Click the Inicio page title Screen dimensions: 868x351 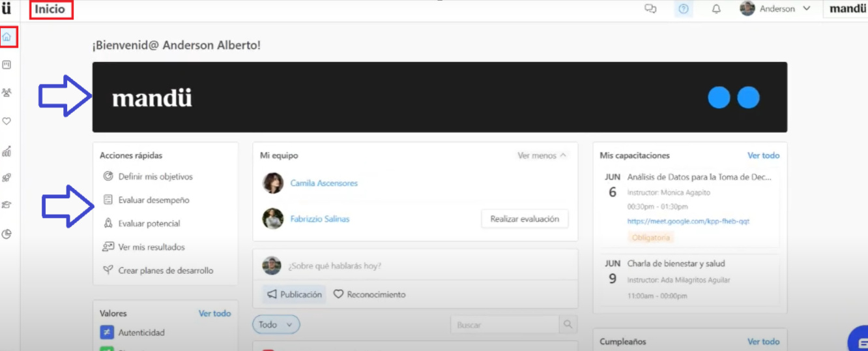[x=50, y=9]
